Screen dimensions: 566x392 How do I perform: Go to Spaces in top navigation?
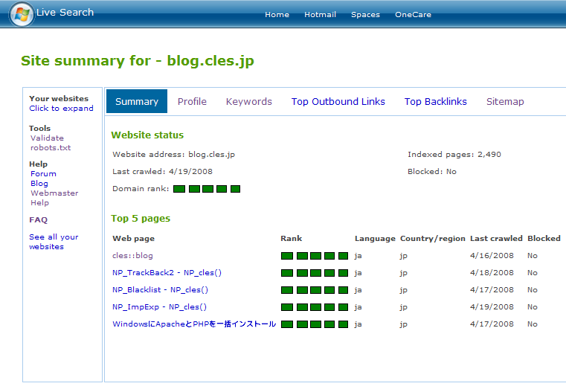coord(365,15)
